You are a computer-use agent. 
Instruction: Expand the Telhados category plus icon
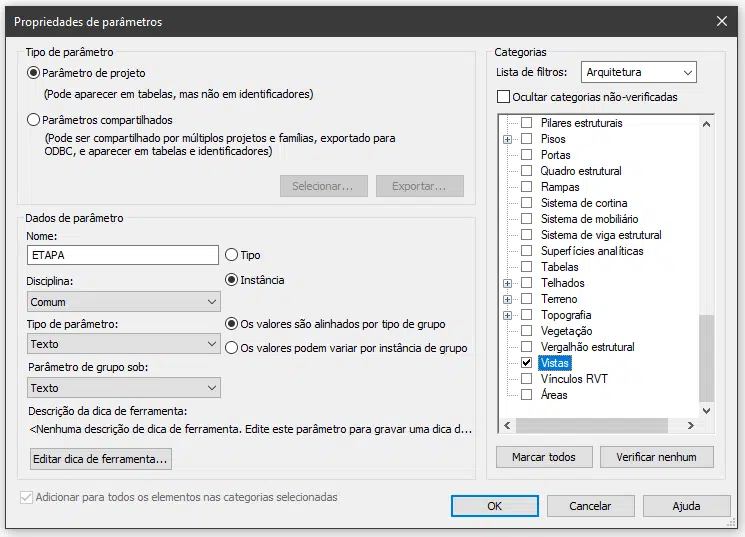(507, 283)
